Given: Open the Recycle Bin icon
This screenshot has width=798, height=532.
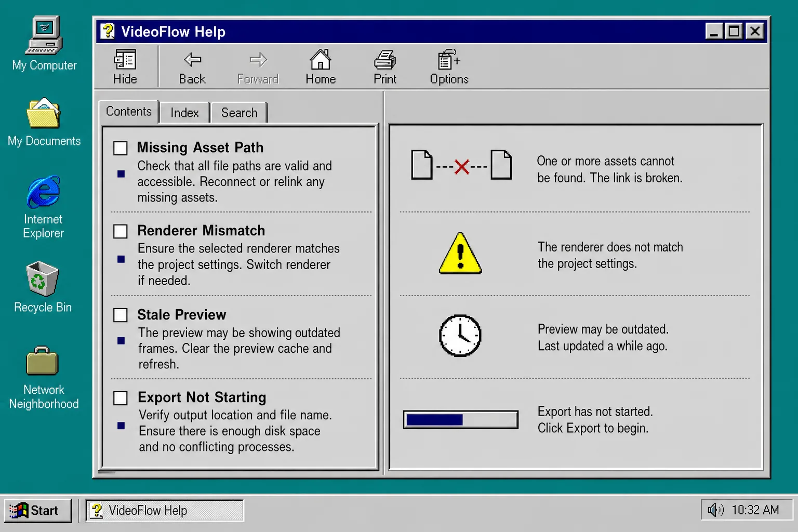Looking at the screenshot, I should tap(43, 278).
